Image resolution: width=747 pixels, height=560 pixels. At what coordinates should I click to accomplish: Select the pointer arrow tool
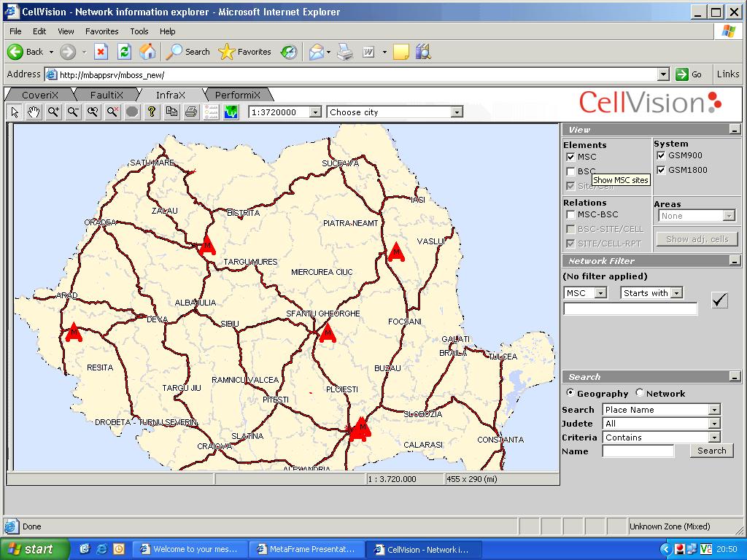(15, 112)
